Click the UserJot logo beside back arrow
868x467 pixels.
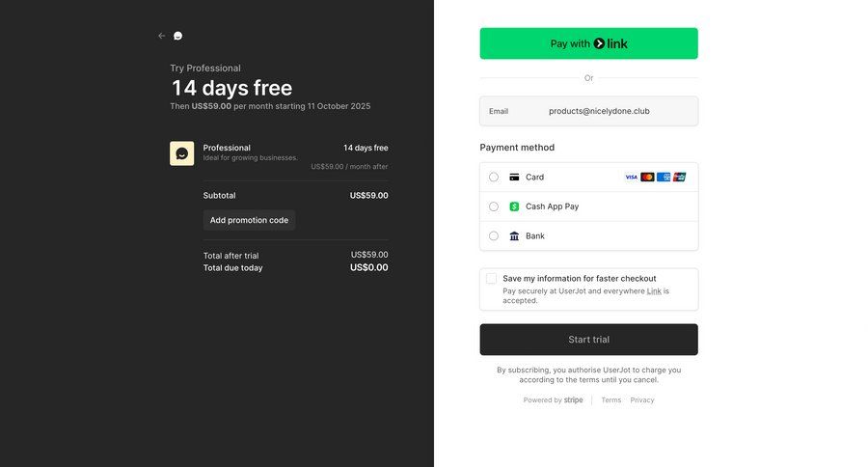pos(177,36)
